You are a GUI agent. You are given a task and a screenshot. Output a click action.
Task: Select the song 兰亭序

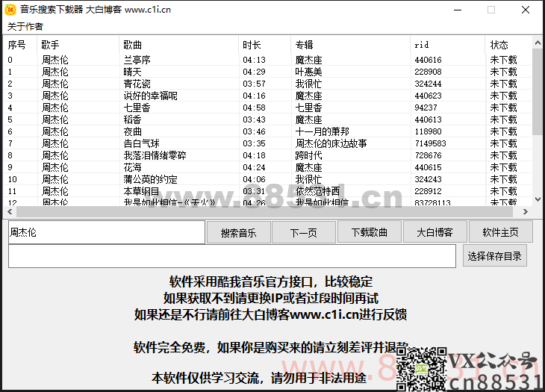pos(137,60)
